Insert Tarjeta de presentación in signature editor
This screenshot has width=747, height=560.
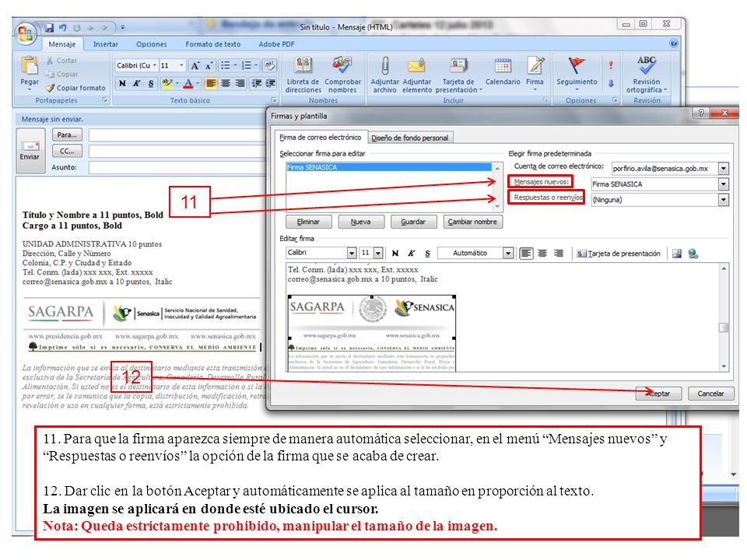click(x=619, y=254)
